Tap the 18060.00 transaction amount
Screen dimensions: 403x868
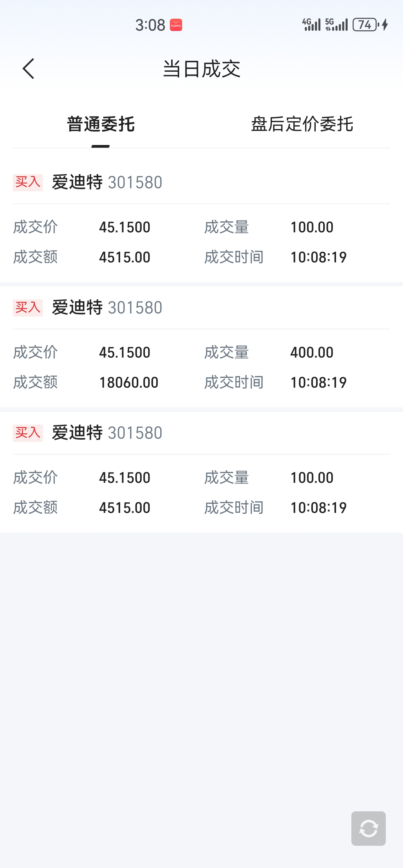click(129, 382)
